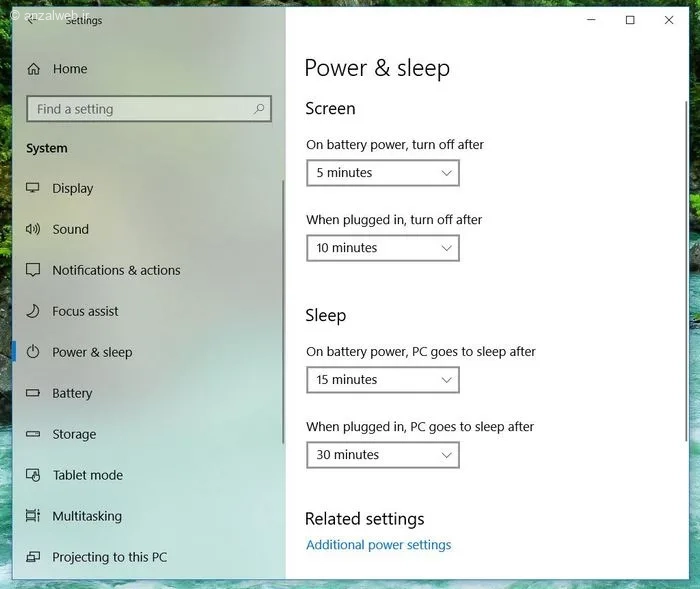
Task: Click the Display monitor icon
Action: 33,188
